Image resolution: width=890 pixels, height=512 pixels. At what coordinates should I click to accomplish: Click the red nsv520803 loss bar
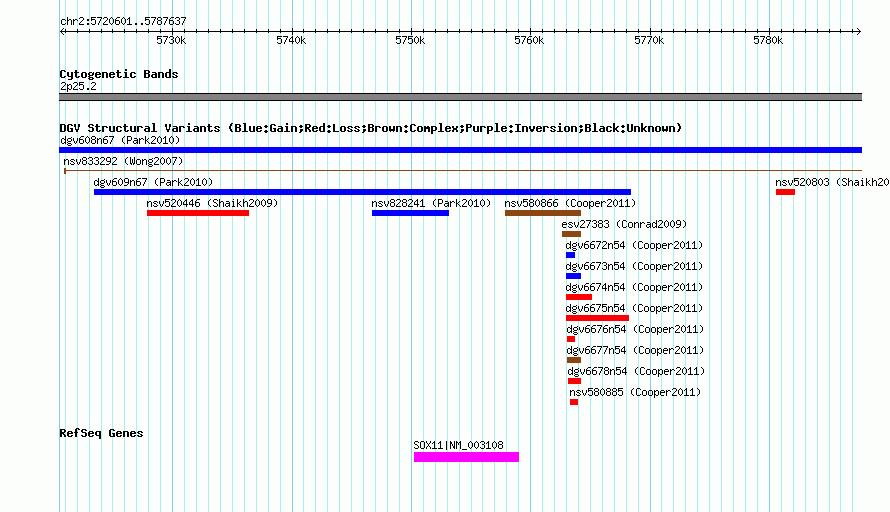pos(786,192)
